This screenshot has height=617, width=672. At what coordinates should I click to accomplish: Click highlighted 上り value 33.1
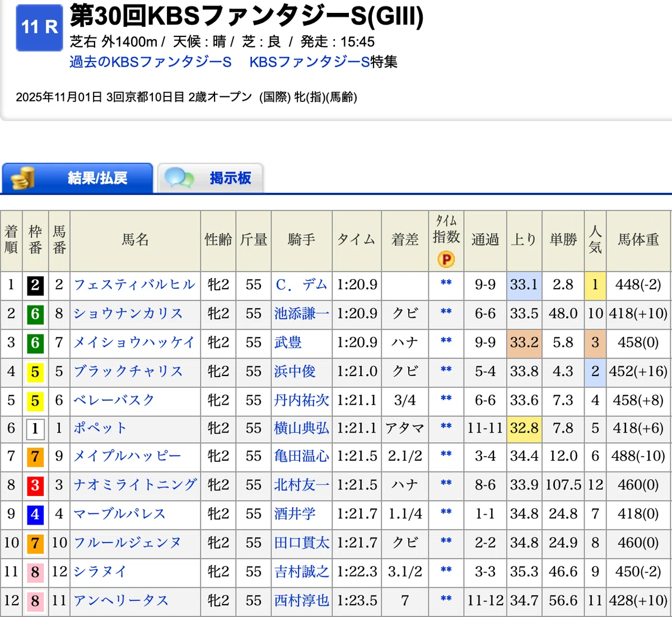[x=524, y=285]
